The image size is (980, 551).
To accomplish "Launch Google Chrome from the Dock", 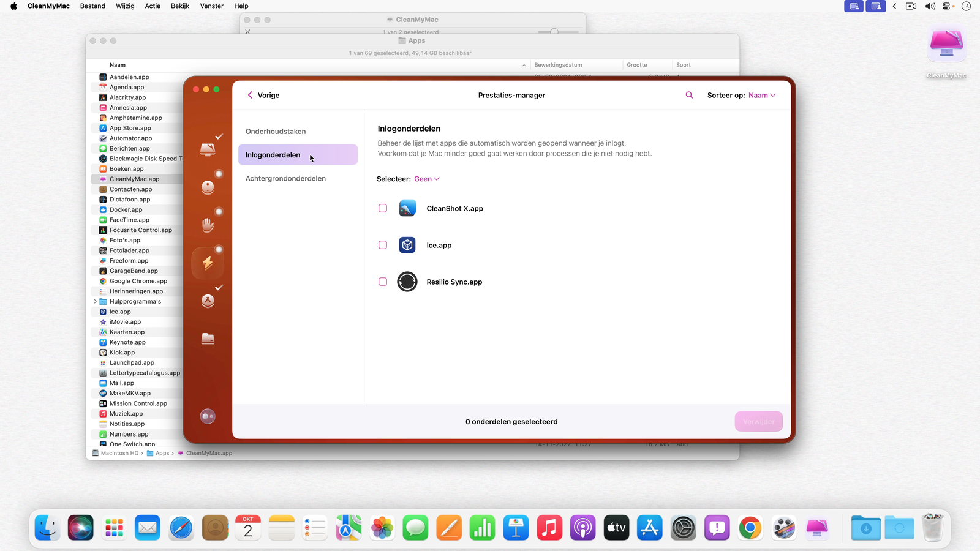I will point(750,528).
